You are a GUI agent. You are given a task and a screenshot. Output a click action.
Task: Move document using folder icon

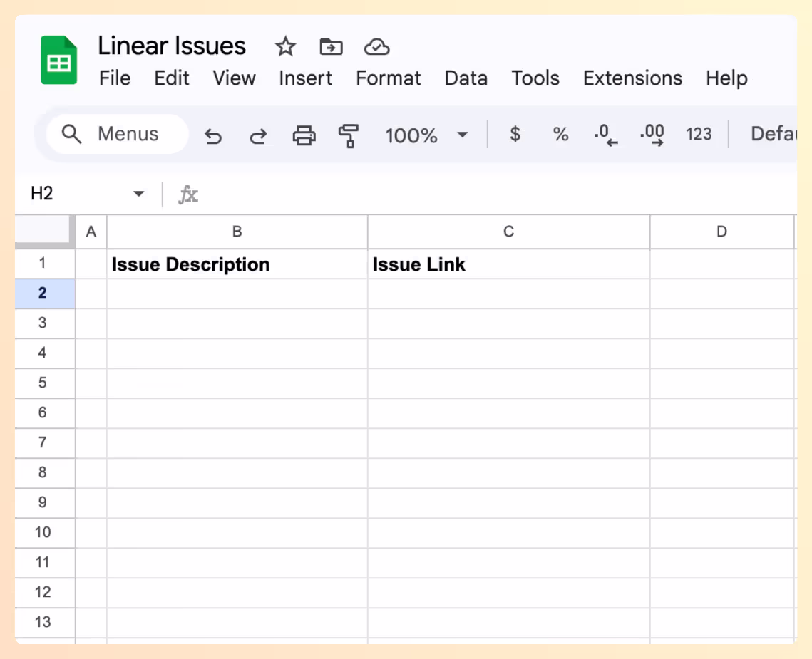[x=331, y=46]
